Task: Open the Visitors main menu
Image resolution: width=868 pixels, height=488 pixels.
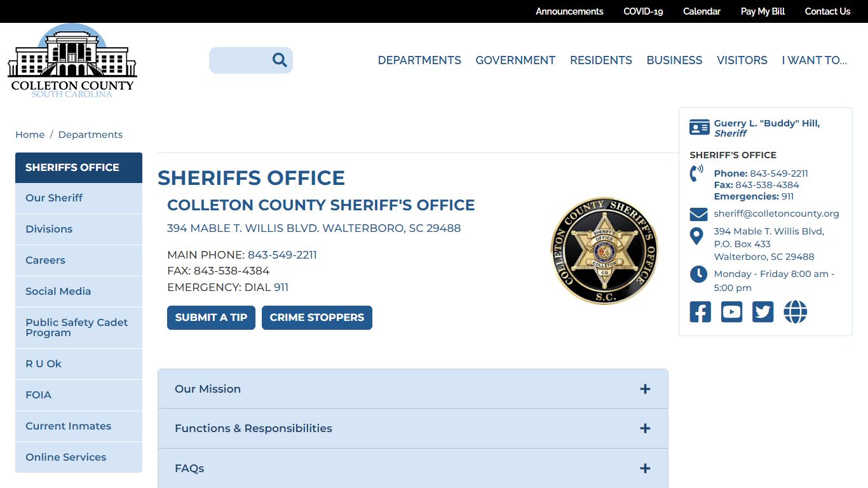Action: [x=742, y=60]
